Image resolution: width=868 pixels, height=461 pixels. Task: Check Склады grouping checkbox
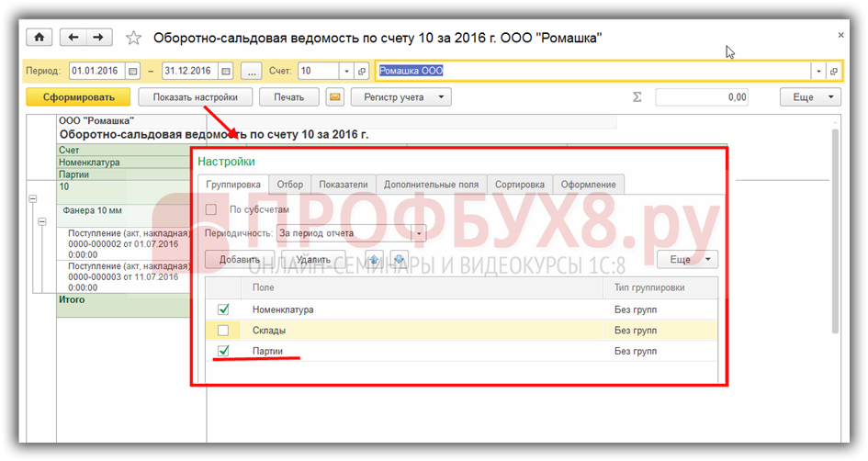223,331
